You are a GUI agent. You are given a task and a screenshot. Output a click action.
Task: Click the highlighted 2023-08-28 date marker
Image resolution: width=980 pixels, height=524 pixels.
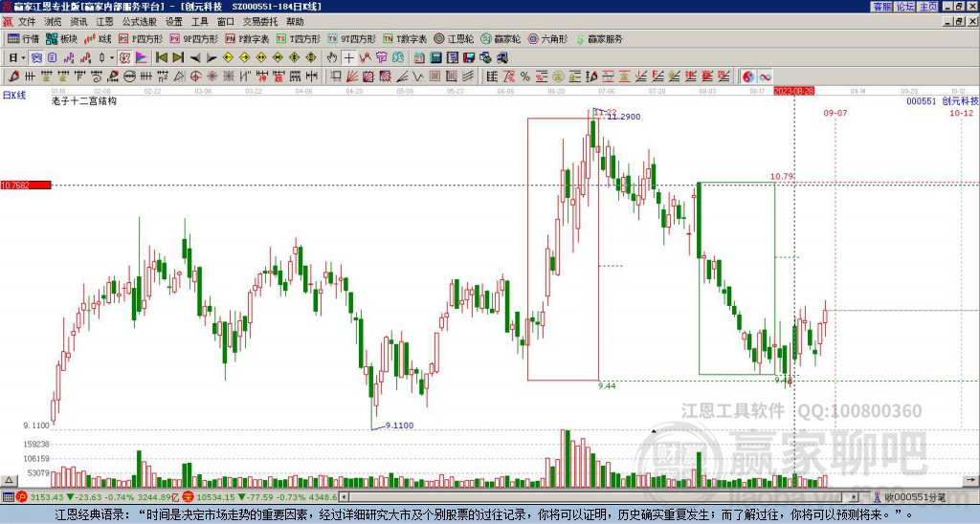tap(793, 91)
